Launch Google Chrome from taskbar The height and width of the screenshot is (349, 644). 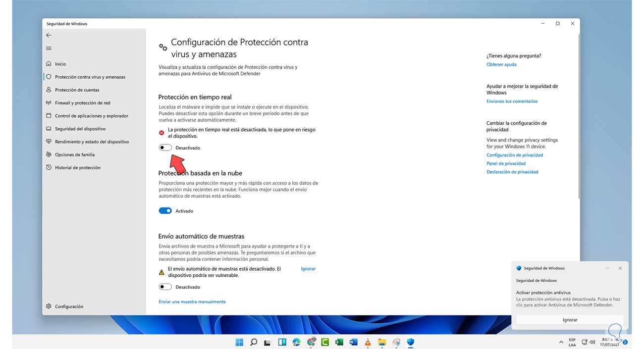(x=311, y=342)
